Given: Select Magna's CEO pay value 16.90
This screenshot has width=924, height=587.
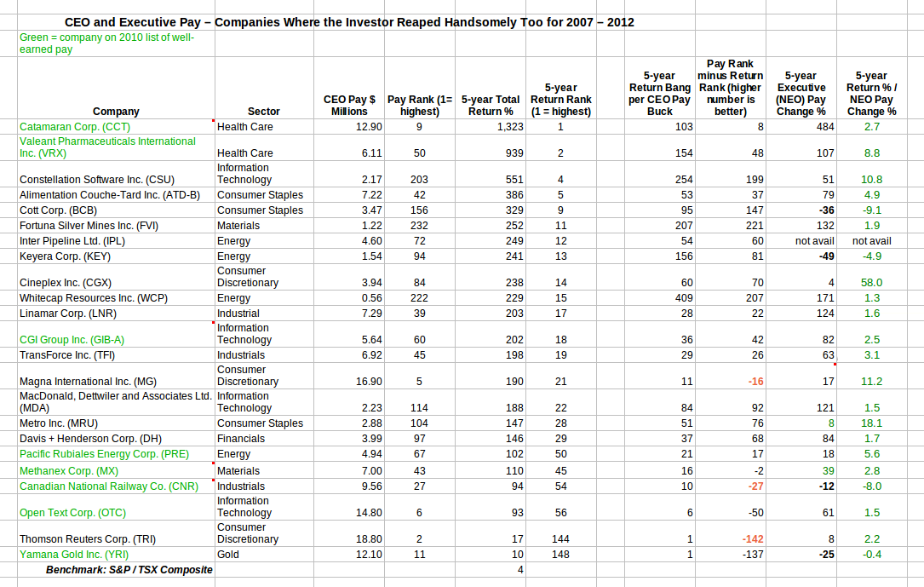Looking at the screenshot, I should 369,382.
